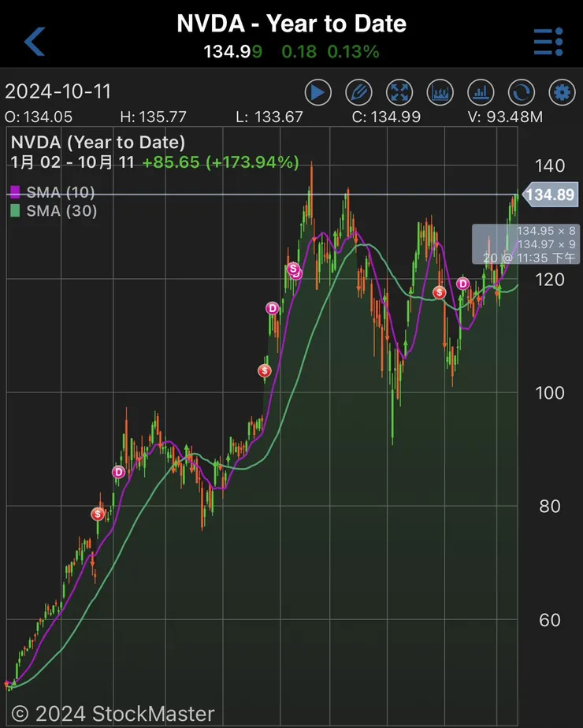Tap the NVDA - Year to Date title

pos(291,23)
